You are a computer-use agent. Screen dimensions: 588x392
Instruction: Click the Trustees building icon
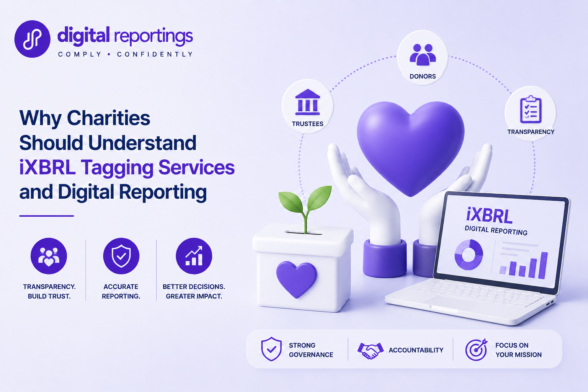click(x=307, y=102)
